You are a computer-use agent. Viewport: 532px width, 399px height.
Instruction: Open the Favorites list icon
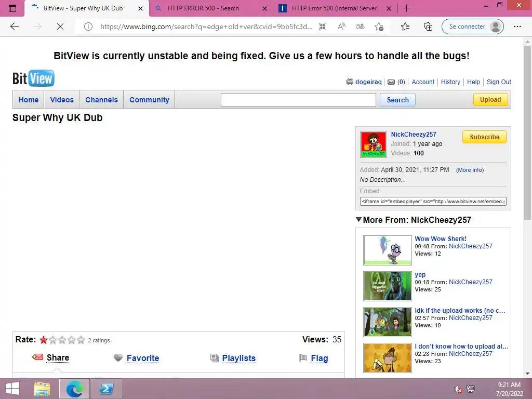(405, 26)
